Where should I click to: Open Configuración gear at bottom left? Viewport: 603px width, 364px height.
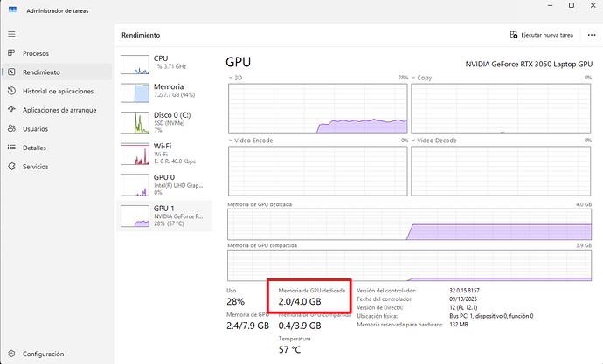12,354
